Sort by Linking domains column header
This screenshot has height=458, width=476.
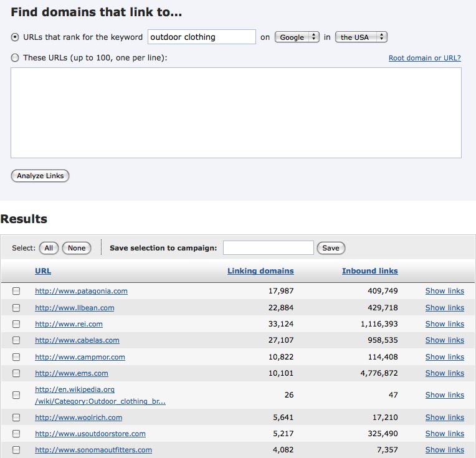(x=260, y=271)
